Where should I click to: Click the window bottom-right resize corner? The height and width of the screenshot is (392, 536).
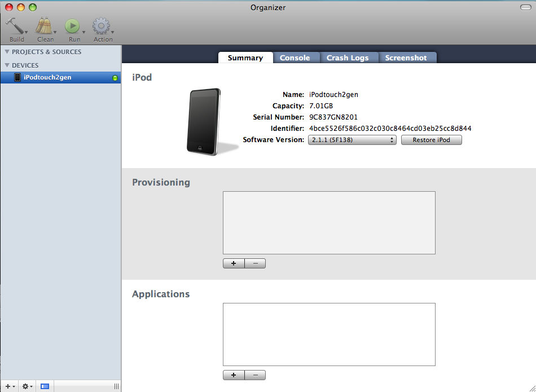532,388
